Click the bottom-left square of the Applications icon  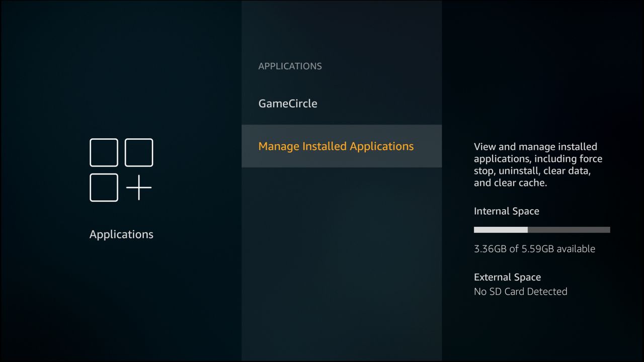point(104,187)
